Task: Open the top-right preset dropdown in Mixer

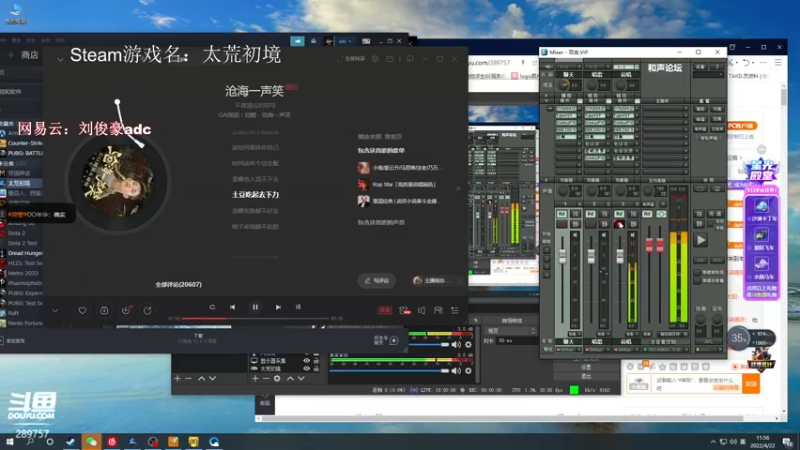Action: [708, 75]
